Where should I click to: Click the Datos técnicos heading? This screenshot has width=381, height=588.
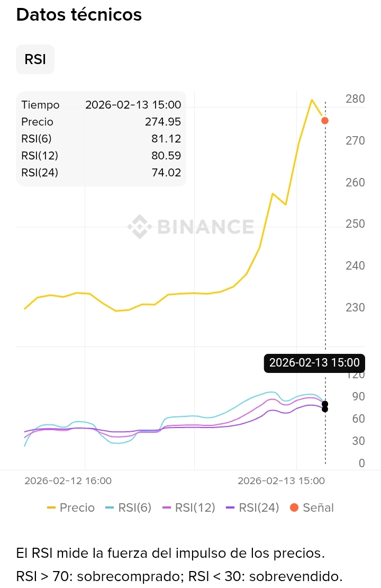click(79, 15)
